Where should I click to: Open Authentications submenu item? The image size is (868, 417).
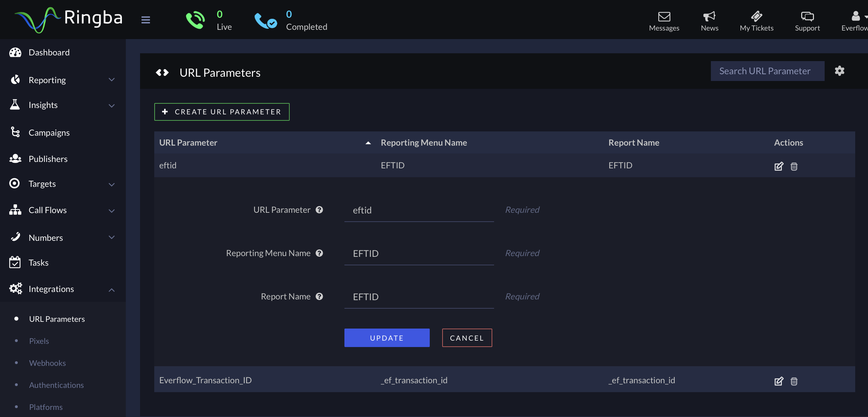pos(57,385)
